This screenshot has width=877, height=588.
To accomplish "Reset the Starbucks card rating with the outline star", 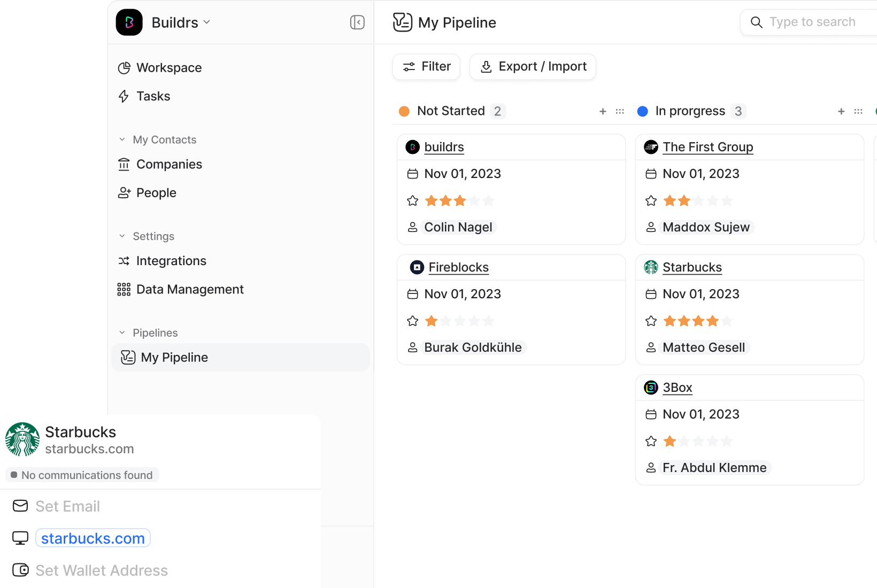I will point(651,321).
